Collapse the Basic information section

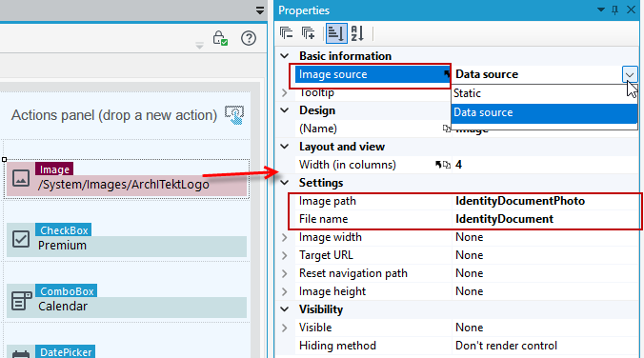284,56
